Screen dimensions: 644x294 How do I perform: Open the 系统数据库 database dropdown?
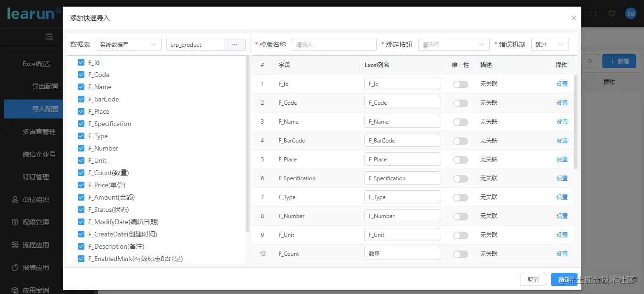(128, 44)
